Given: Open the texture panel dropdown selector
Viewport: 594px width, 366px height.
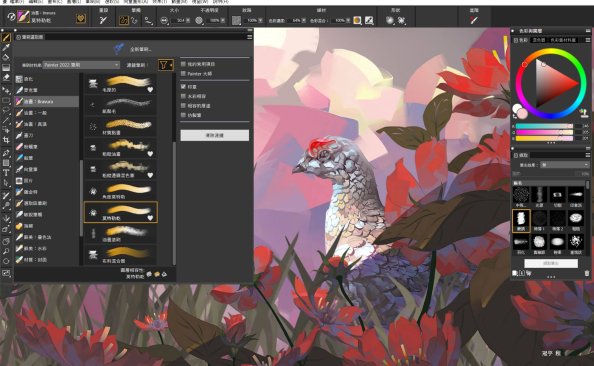Looking at the screenshot, I should tap(564, 165).
